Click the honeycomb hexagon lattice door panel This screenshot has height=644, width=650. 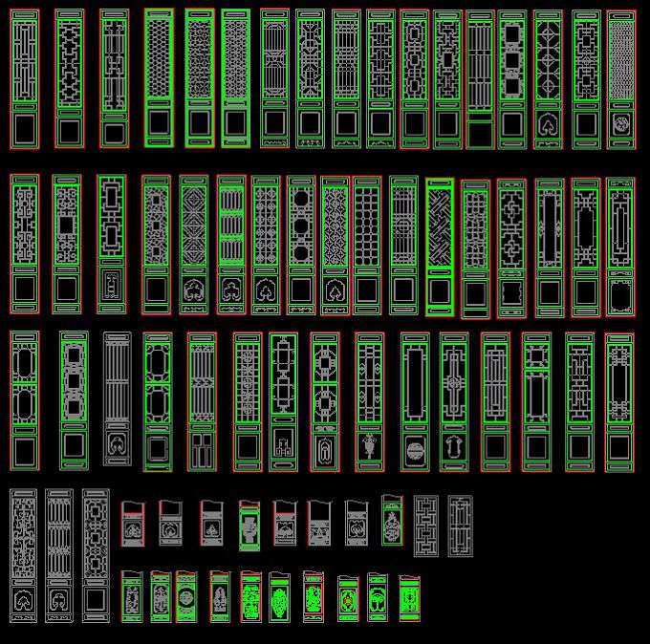[x=159, y=78]
